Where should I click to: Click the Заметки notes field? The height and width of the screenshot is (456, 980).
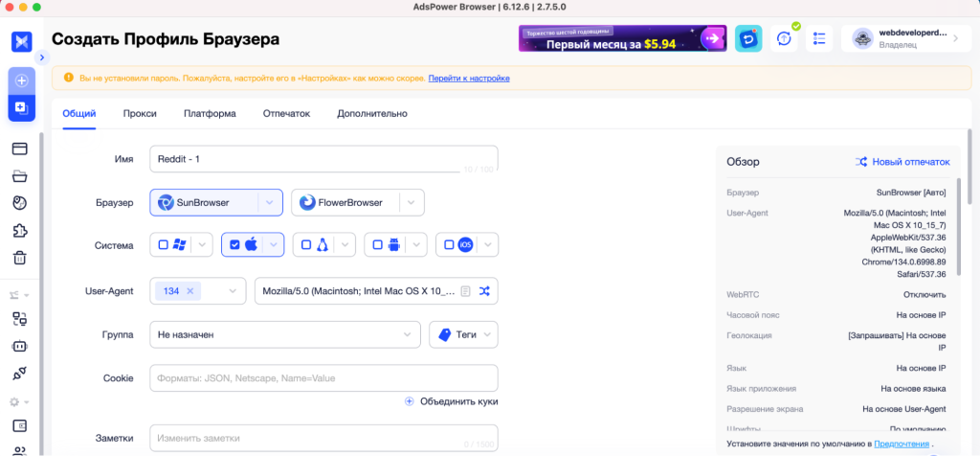pos(323,438)
